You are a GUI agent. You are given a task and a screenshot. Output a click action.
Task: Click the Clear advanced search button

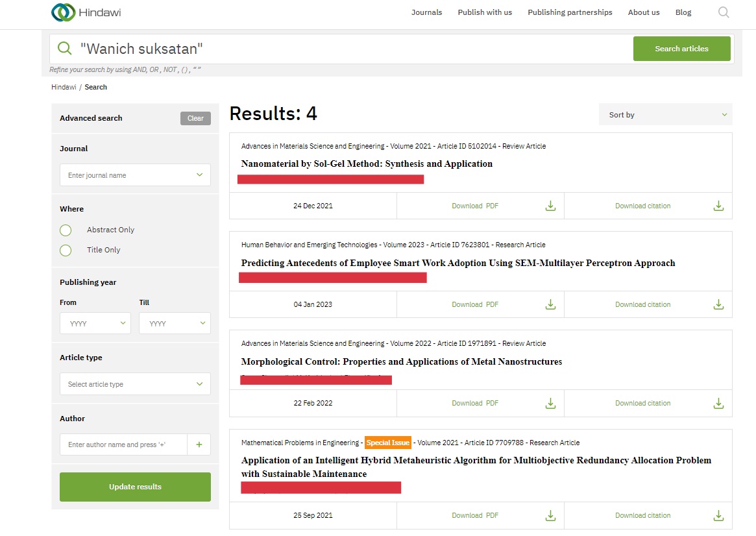click(195, 118)
